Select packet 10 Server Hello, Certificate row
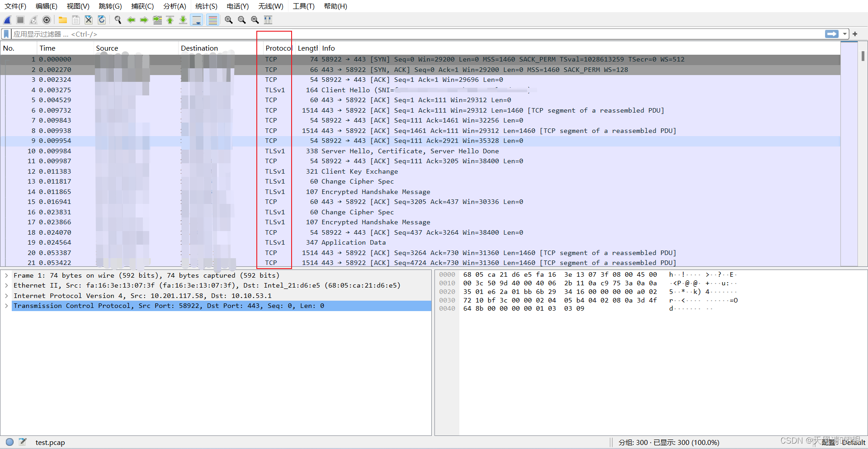Image resolution: width=868 pixels, height=449 pixels. (x=420, y=151)
